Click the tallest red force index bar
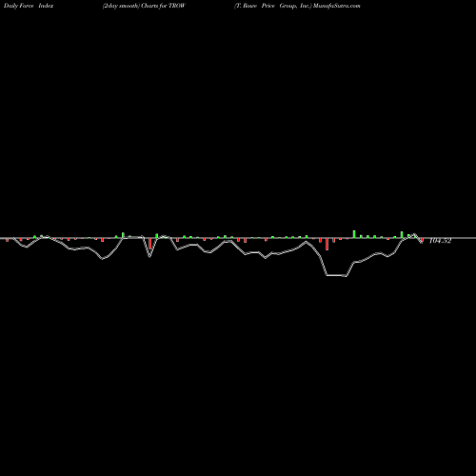This screenshot has width=476, height=476. click(327, 244)
